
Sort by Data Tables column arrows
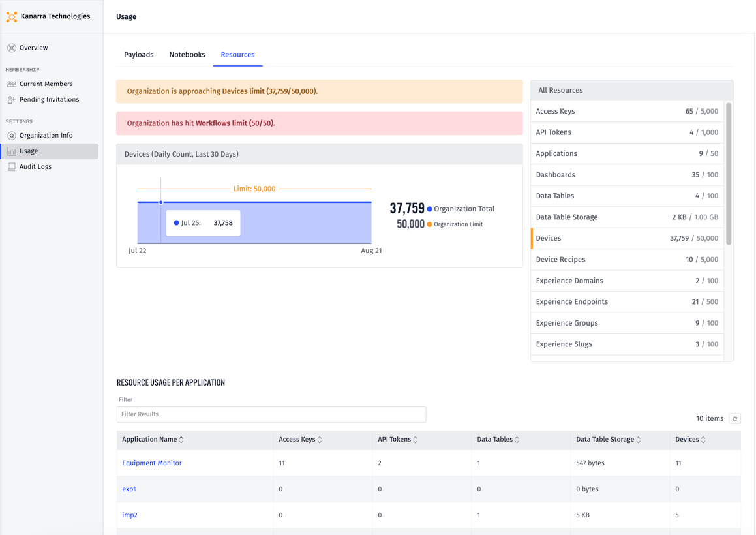pyautogui.click(x=517, y=440)
